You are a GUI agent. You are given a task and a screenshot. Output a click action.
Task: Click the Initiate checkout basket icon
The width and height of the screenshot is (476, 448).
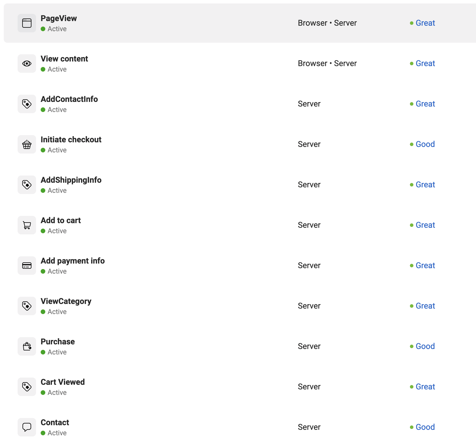click(27, 144)
